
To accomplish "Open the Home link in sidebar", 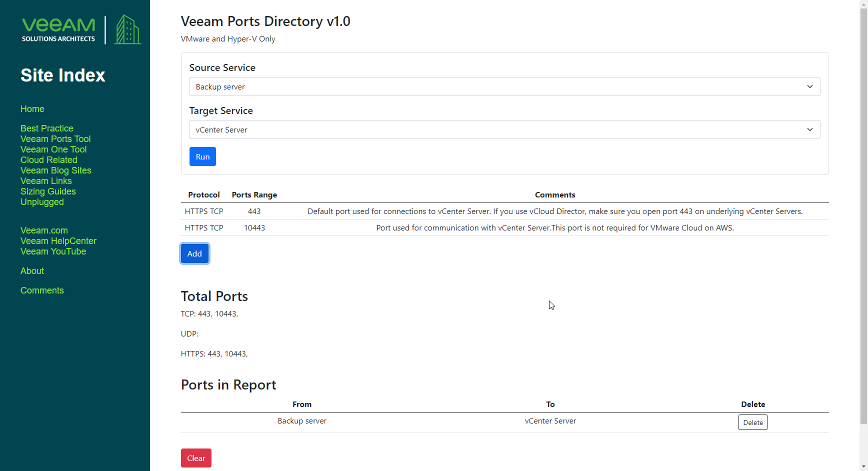I will (x=32, y=109).
